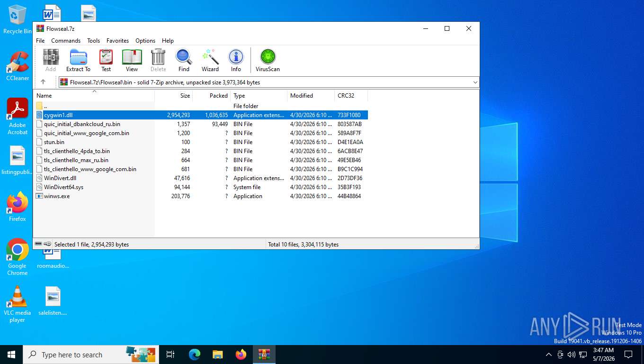Open the notification center
The width and height of the screenshot is (644, 364).
click(628, 355)
